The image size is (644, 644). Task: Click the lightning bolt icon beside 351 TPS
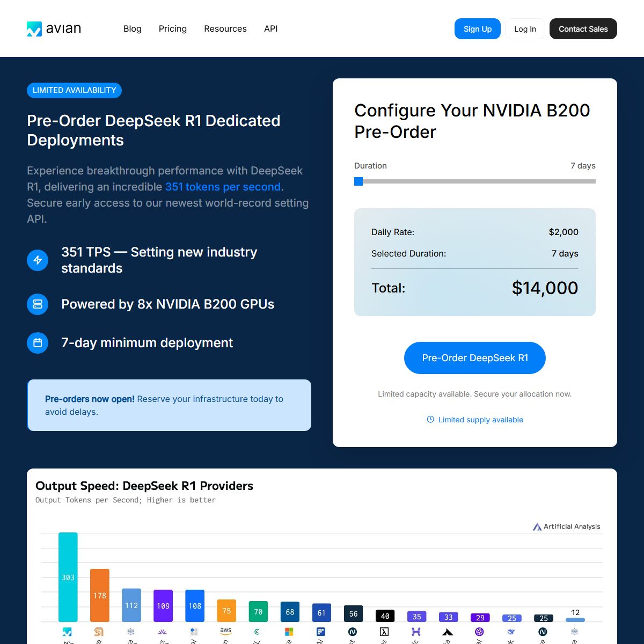pyautogui.click(x=38, y=260)
